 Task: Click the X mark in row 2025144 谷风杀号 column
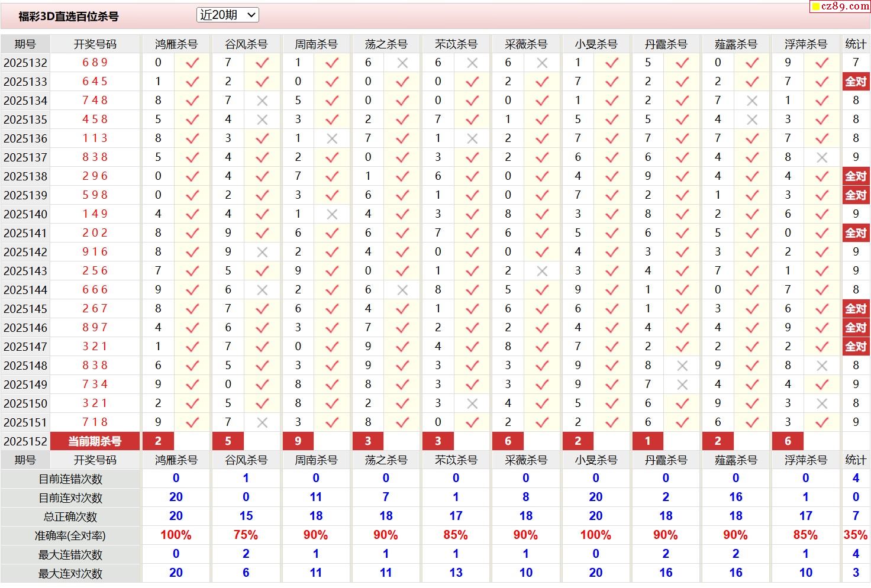tap(262, 290)
